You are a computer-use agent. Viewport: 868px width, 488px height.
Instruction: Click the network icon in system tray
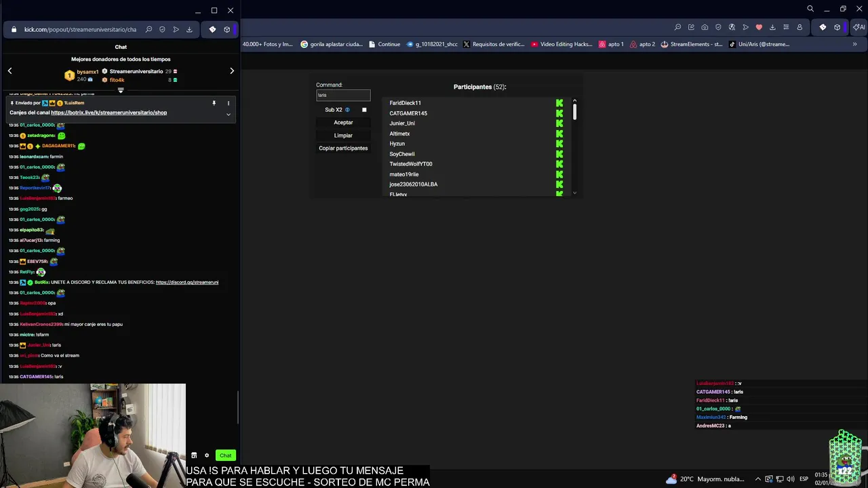[780, 479]
